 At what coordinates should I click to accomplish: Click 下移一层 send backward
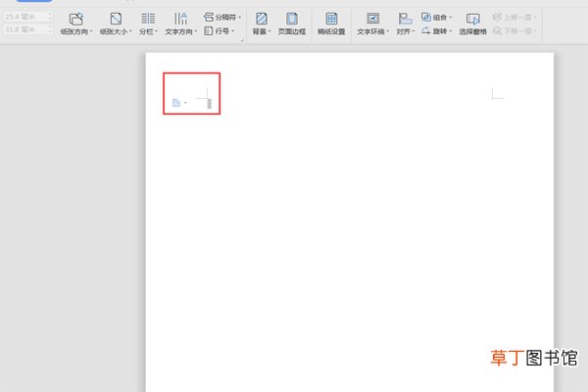coord(514,31)
